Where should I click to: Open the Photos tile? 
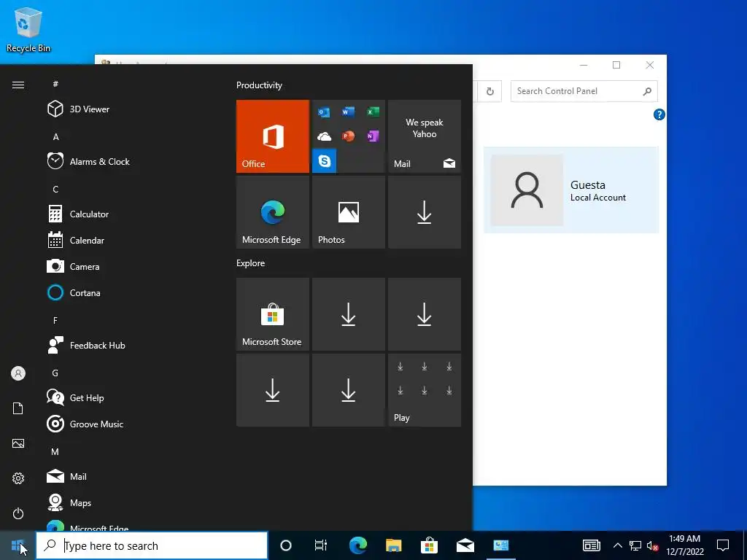click(x=348, y=212)
